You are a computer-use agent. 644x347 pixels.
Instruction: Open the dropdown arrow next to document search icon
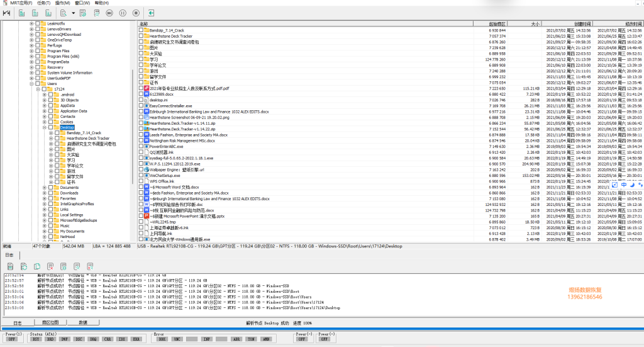click(x=73, y=13)
